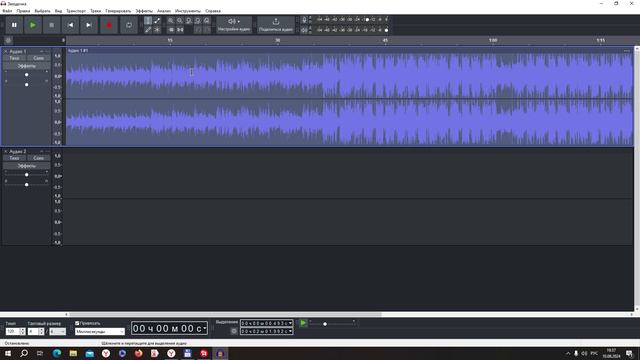
Task: Mute the Аудио 2 track (Тихо)
Action: pos(14,158)
